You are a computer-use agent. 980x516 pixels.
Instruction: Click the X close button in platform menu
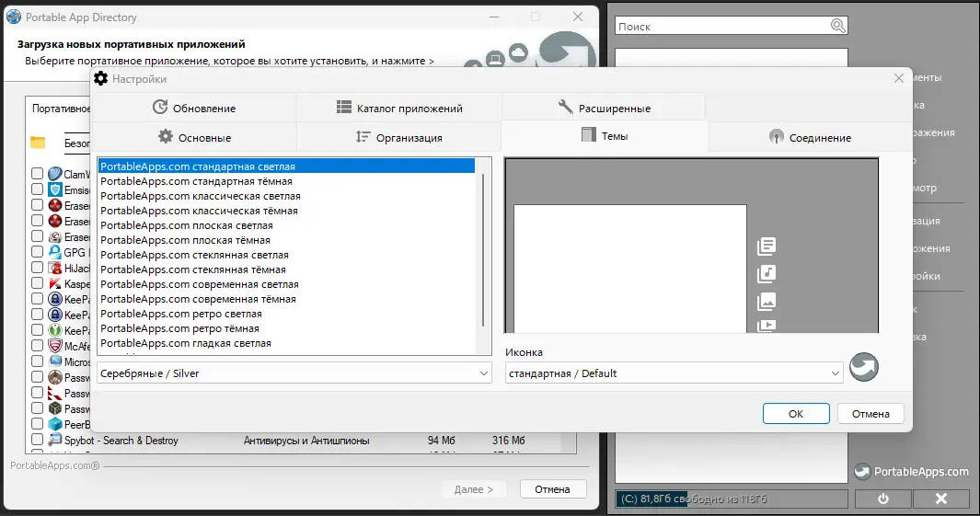(941, 499)
